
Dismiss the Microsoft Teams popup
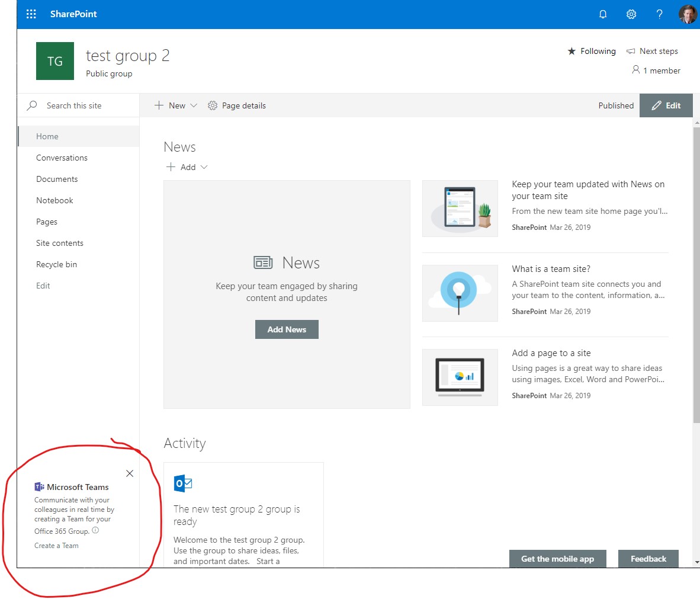[130, 473]
